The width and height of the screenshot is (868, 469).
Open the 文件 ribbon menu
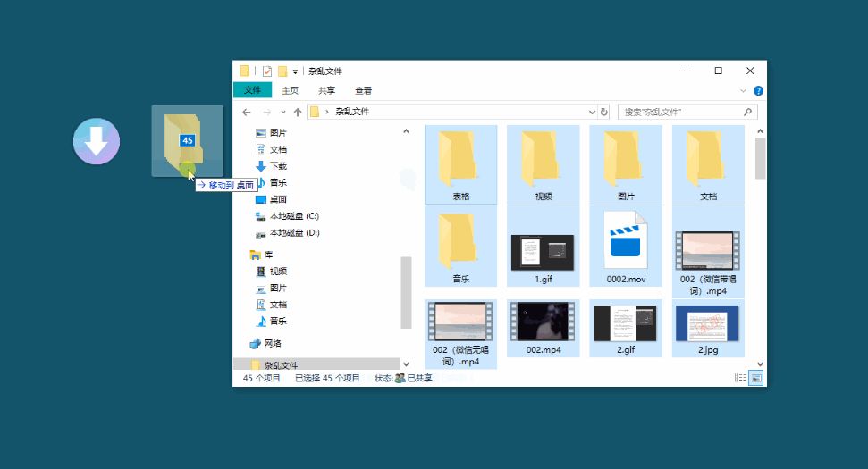252,90
